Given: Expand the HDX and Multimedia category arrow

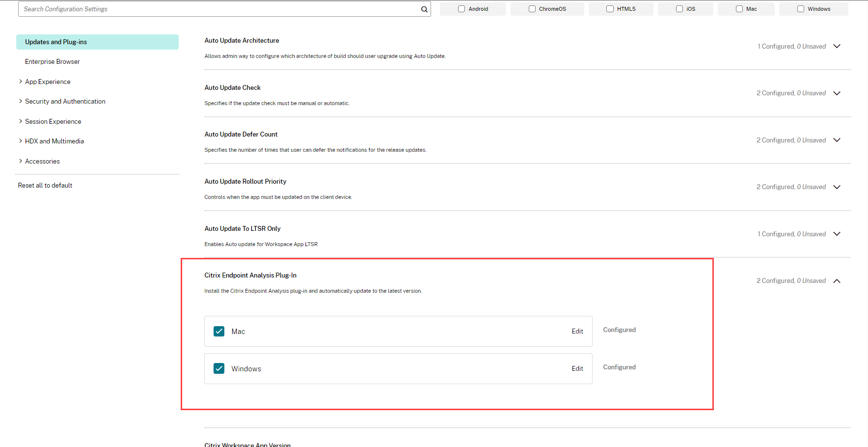Looking at the screenshot, I should (21, 141).
